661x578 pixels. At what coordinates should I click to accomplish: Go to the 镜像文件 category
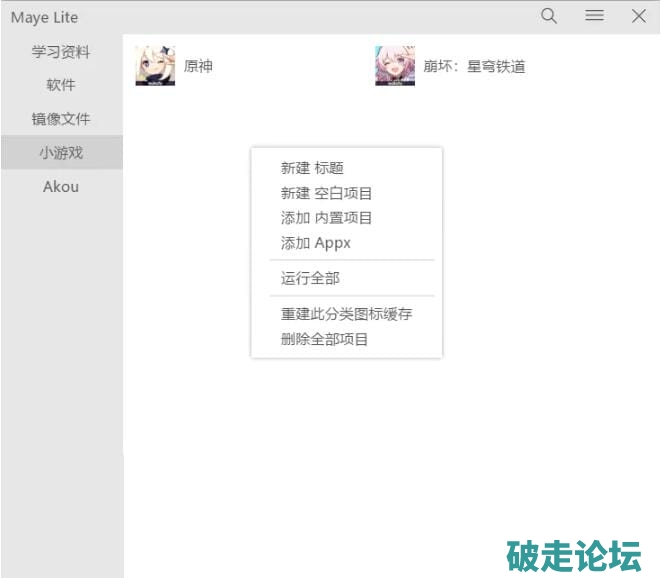coord(61,119)
